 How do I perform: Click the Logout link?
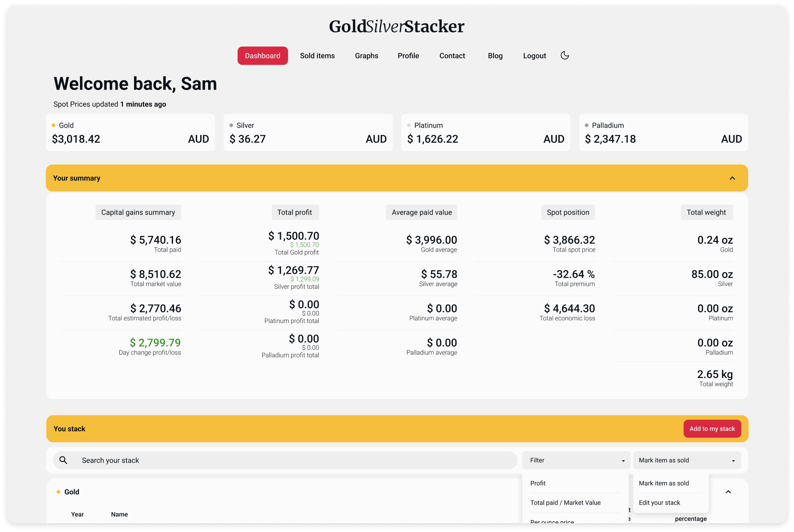[x=534, y=56]
